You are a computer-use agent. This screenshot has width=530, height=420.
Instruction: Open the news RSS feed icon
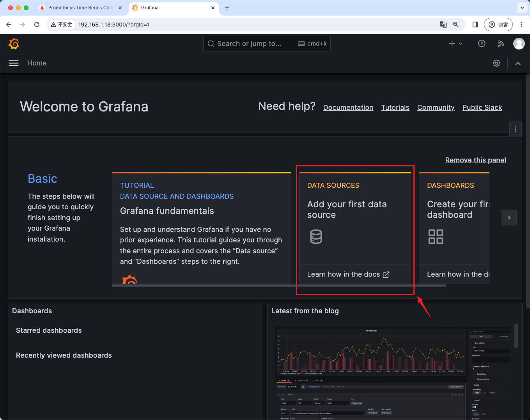(501, 44)
